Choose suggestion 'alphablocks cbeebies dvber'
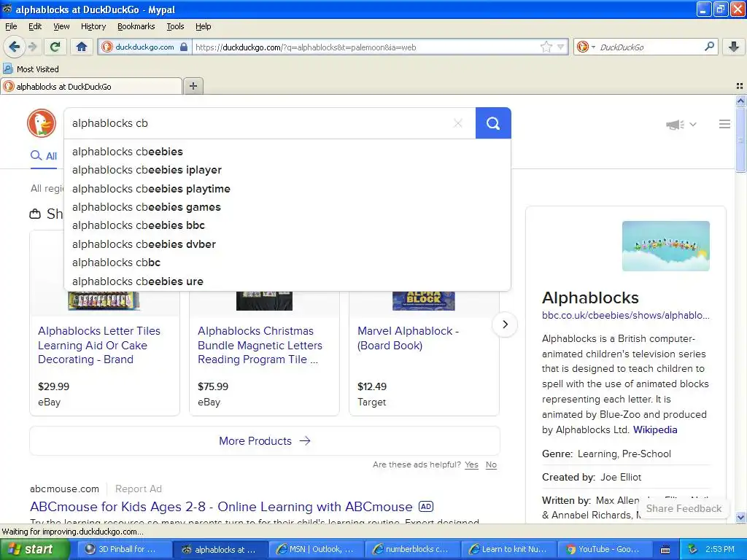Image resolution: width=747 pixels, height=560 pixels. point(287,244)
